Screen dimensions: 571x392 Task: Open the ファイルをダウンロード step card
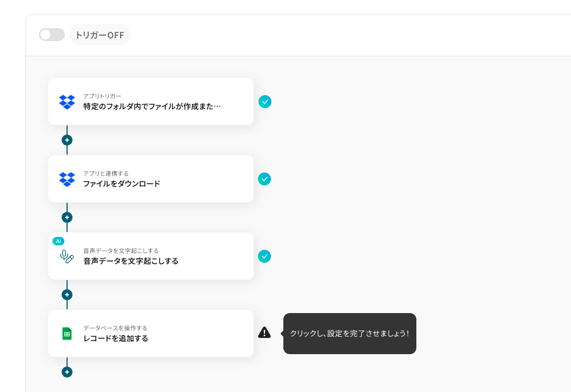(x=151, y=179)
